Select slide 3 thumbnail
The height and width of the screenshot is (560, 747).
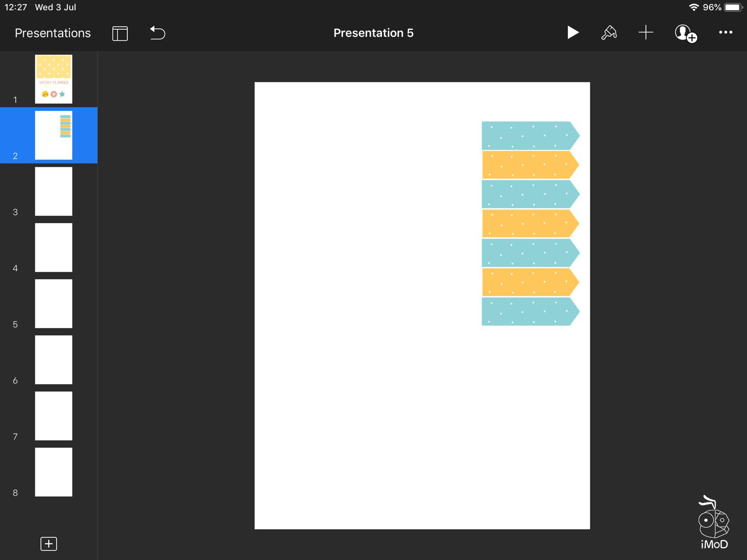pyautogui.click(x=54, y=191)
